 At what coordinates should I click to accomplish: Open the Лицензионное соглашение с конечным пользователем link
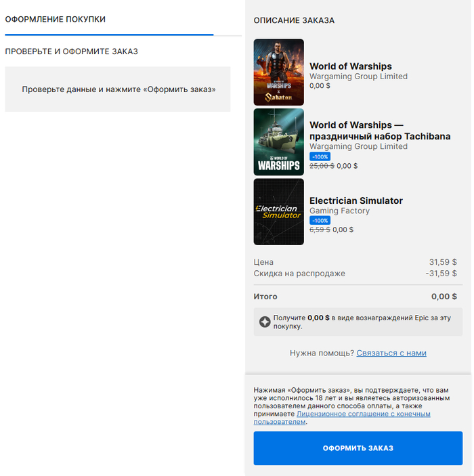coord(342,418)
